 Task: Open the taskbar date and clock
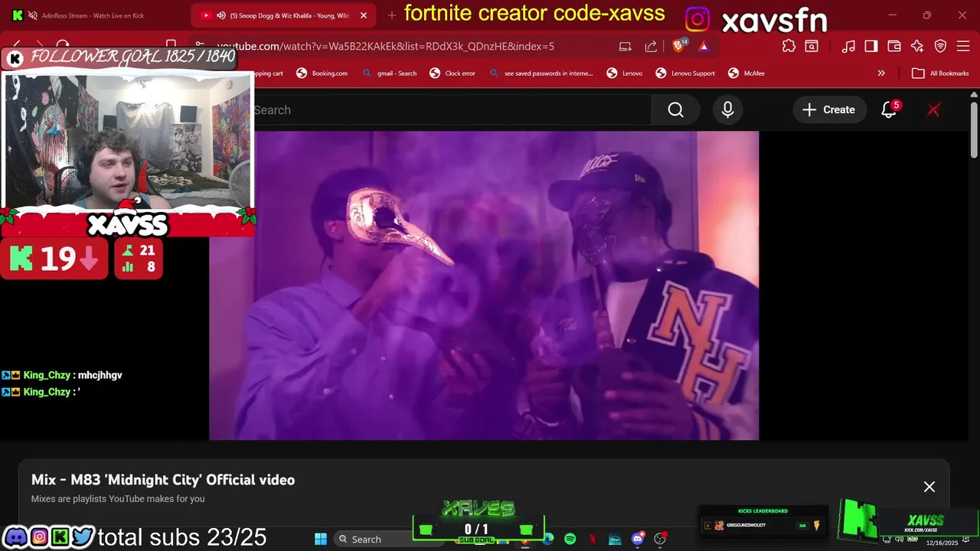pos(942,542)
